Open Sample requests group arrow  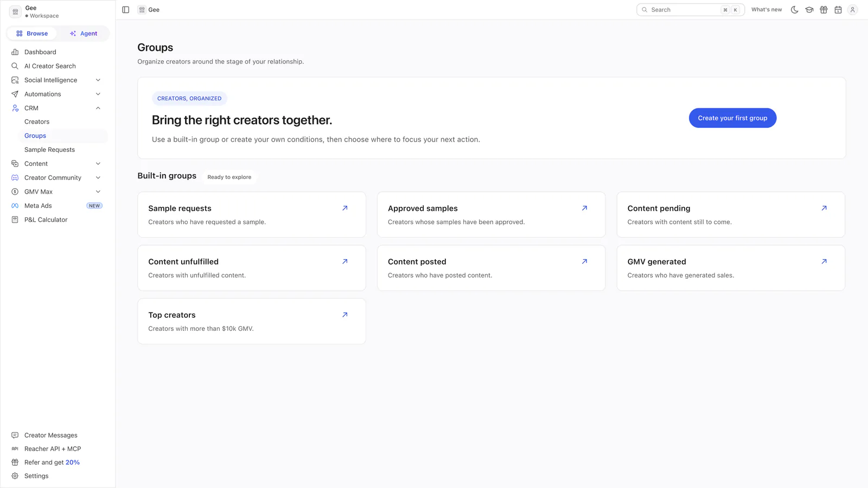pyautogui.click(x=345, y=208)
